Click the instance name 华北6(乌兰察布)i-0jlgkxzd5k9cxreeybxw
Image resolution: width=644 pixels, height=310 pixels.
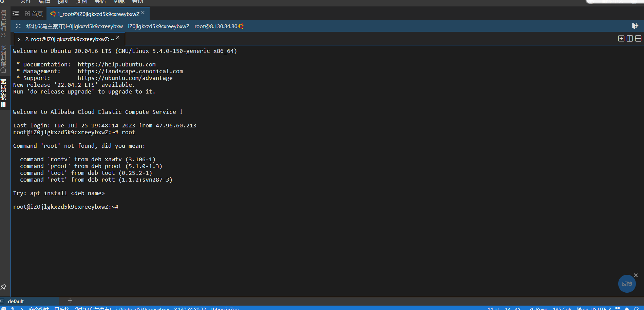point(75,26)
